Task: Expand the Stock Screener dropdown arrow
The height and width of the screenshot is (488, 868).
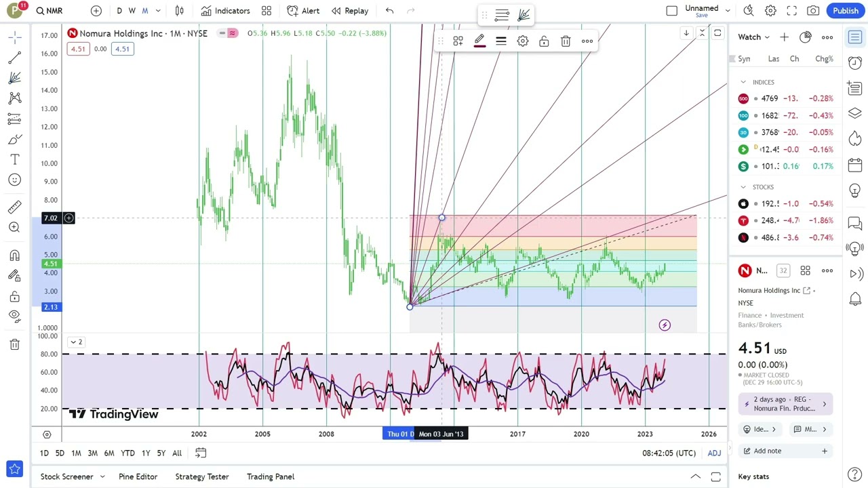Action: 102,477
